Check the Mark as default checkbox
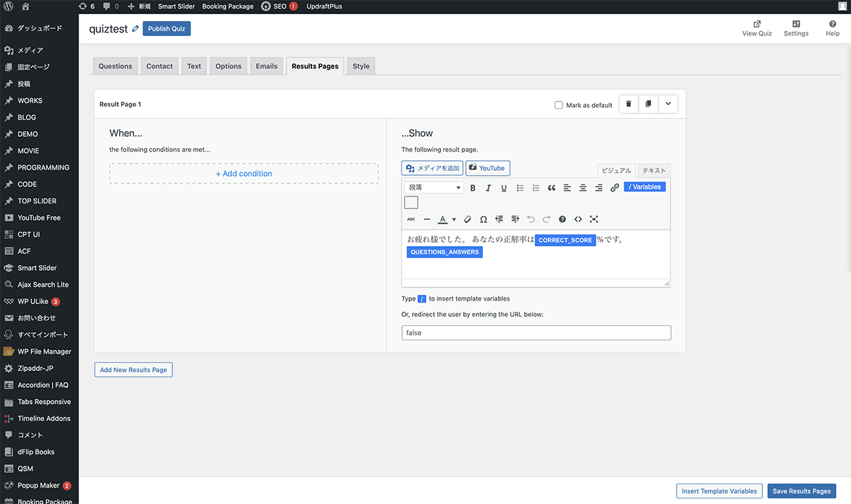 [559, 105]
